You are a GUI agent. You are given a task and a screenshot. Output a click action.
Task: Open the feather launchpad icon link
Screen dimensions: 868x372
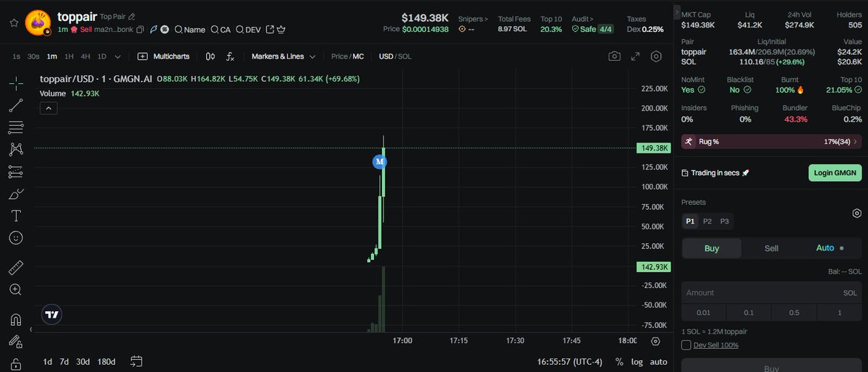[x=153, y=30]
